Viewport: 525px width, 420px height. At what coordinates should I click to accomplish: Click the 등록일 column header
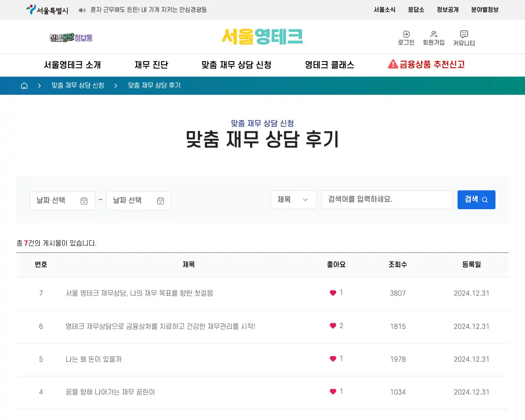pos(472,265)
